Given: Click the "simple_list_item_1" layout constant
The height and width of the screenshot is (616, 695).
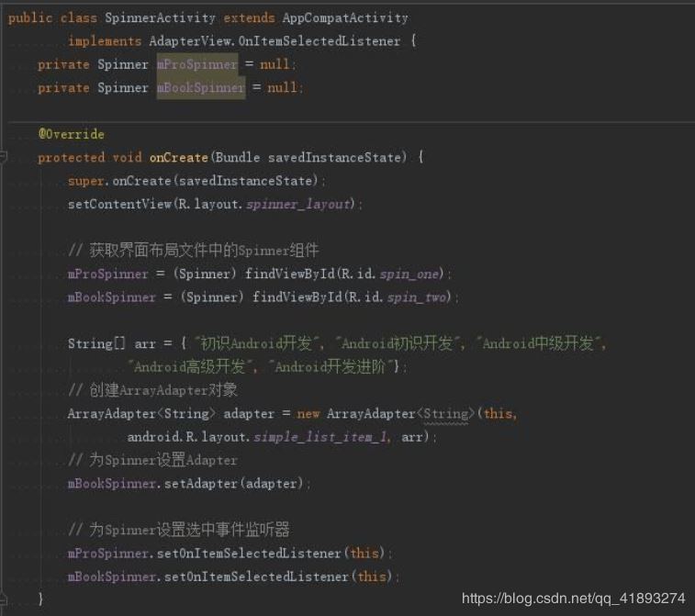Looking at the screenshot, I should click(x=320, y=437).
